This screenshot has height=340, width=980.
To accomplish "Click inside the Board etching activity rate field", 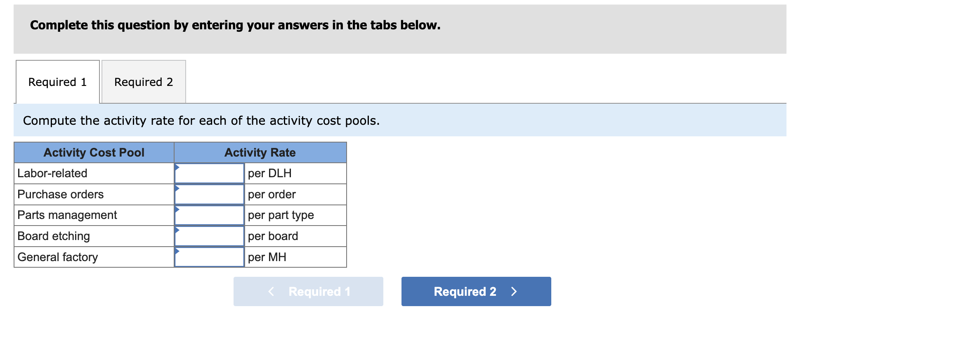I will pyautogui.click(x=210, y=236).
